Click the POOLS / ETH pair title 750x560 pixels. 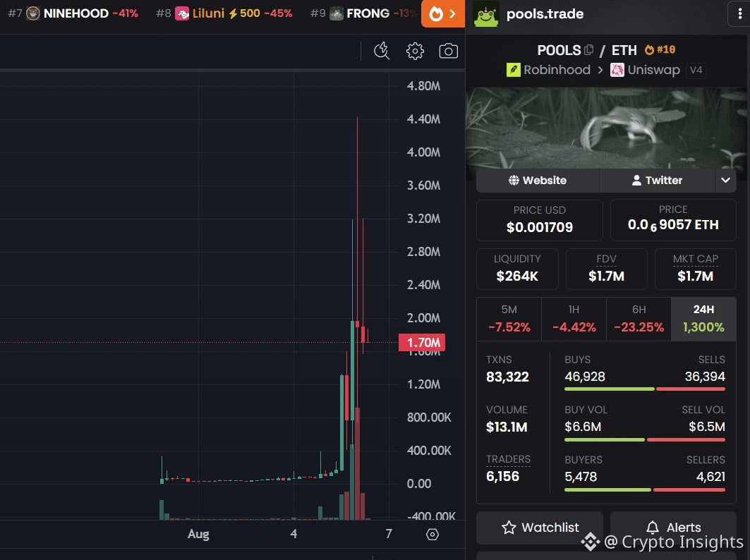[x=587, y=50]
